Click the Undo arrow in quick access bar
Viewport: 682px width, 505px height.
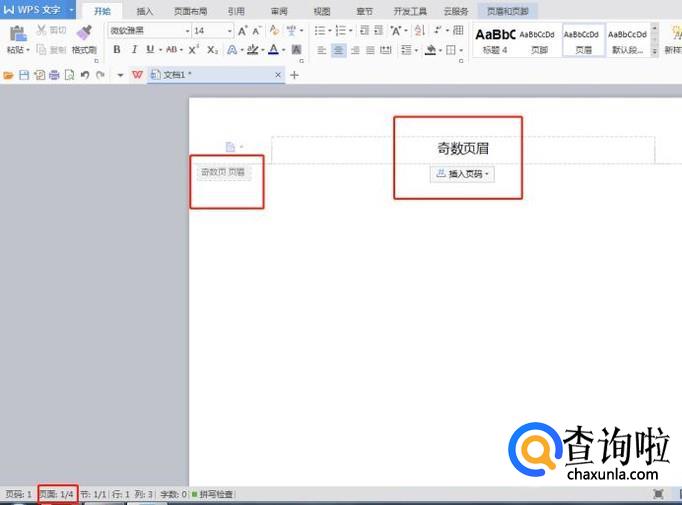84,75
